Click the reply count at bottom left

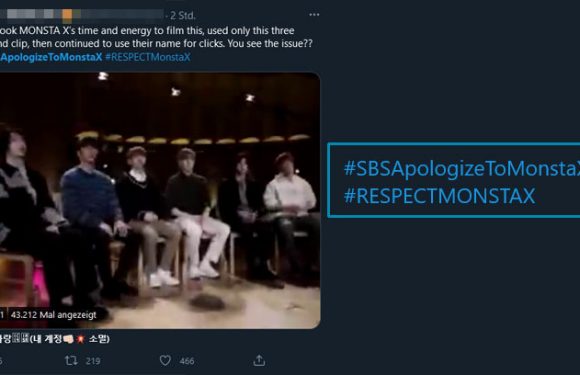[1, 361]
